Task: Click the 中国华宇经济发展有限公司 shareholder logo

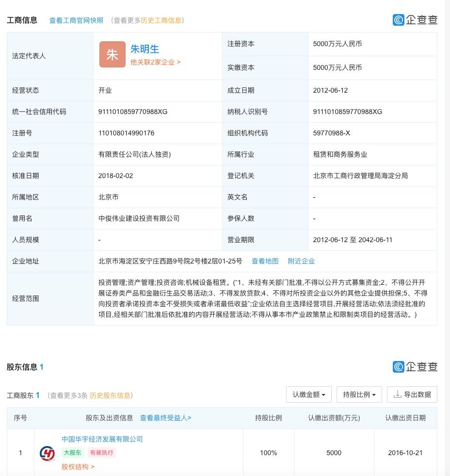Action: coord(48,453)
